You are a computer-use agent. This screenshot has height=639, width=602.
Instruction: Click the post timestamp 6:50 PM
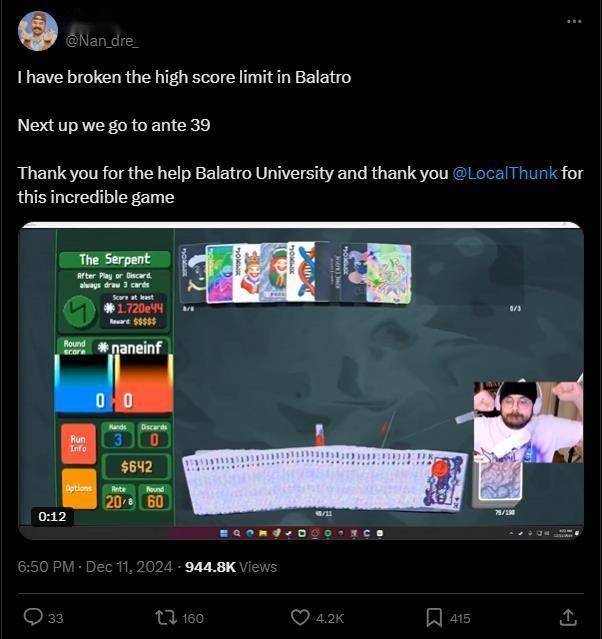tap(46, 567)
